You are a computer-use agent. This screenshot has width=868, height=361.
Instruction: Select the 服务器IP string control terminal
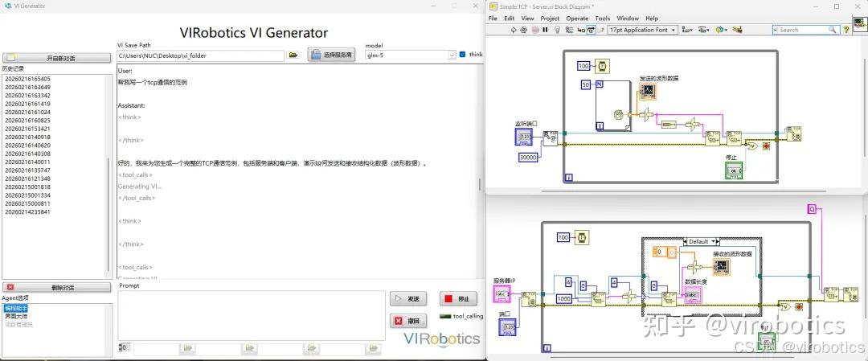pos(502,294)
